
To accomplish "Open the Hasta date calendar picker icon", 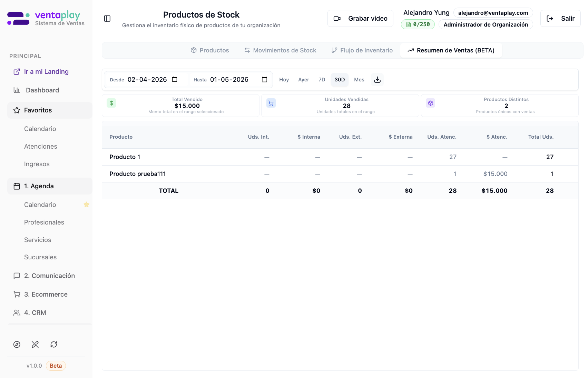I will click(x=264, y=79).
